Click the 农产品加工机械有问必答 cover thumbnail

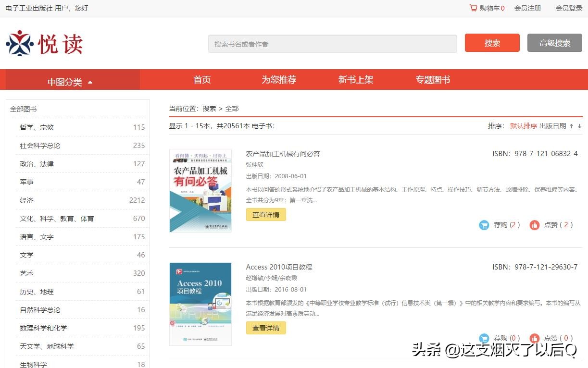(x=200, y=190)
